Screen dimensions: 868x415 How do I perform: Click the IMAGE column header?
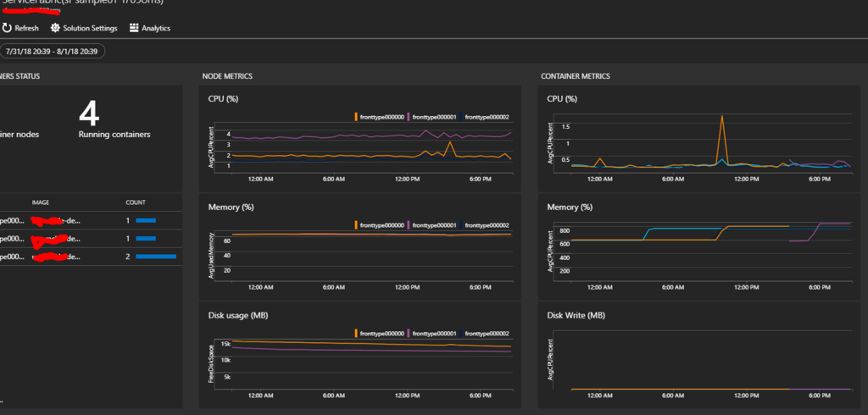coord(41,202)
